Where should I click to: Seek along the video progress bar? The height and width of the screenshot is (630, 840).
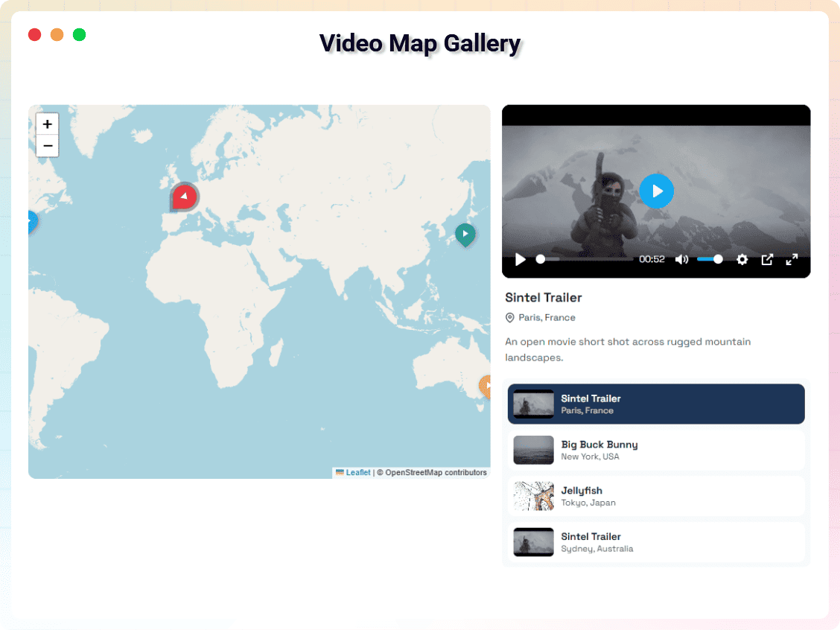[x=585, y=259]
